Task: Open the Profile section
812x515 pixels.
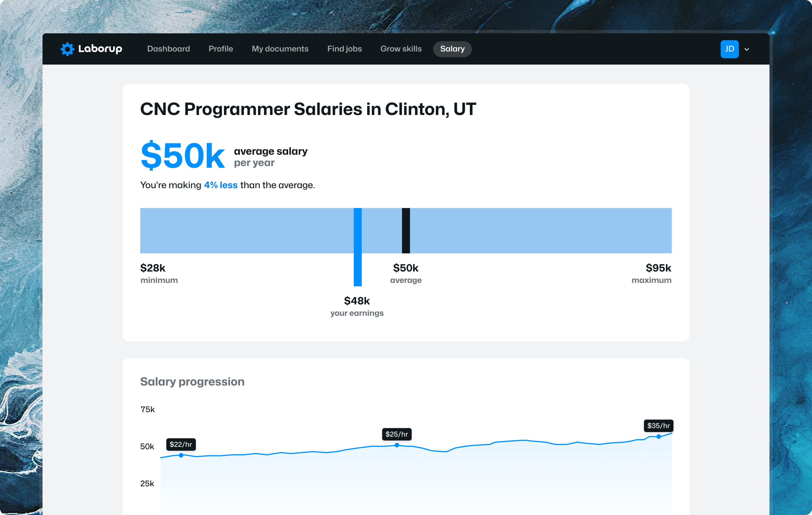Action: [x=221, y=49]
